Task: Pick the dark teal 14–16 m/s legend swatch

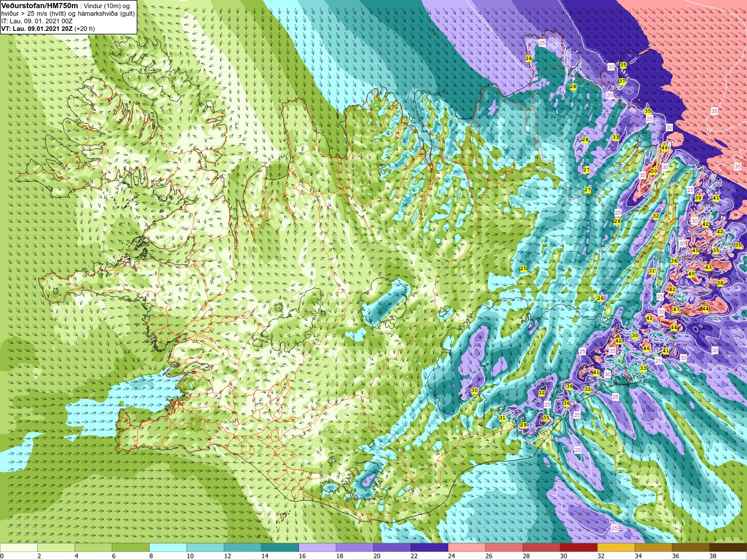Action: point(280,548)
